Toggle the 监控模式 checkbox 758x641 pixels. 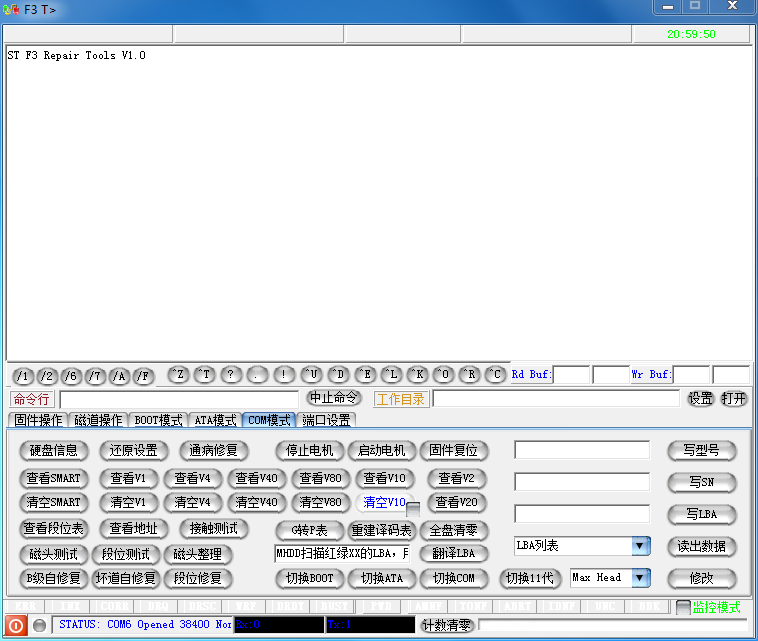tap(683, 608)
